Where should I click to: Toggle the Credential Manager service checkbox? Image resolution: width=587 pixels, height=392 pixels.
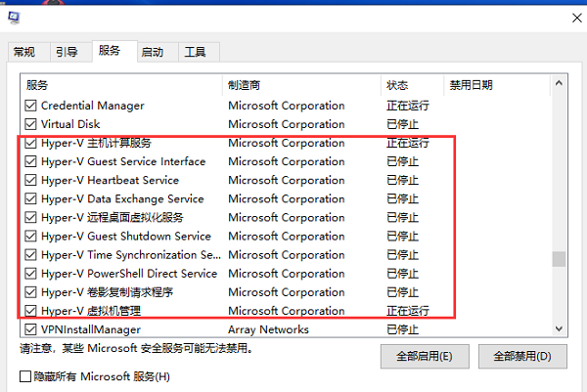point(29,106)
